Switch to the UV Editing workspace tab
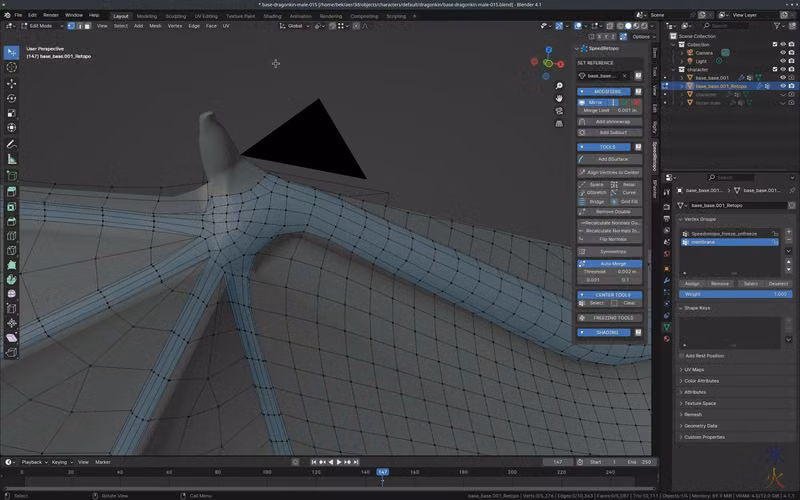The height and width of the screenshot is (500, 800). pos(206,16)
